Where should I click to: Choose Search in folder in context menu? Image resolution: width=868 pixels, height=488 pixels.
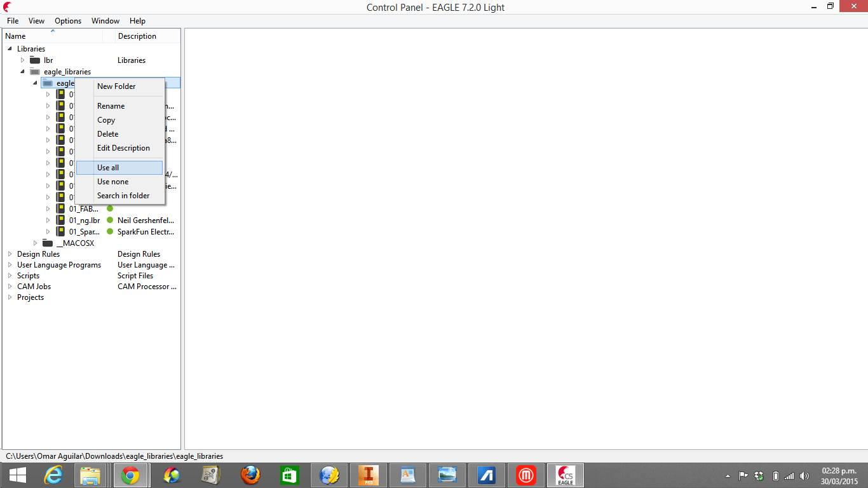click(119, 196)
